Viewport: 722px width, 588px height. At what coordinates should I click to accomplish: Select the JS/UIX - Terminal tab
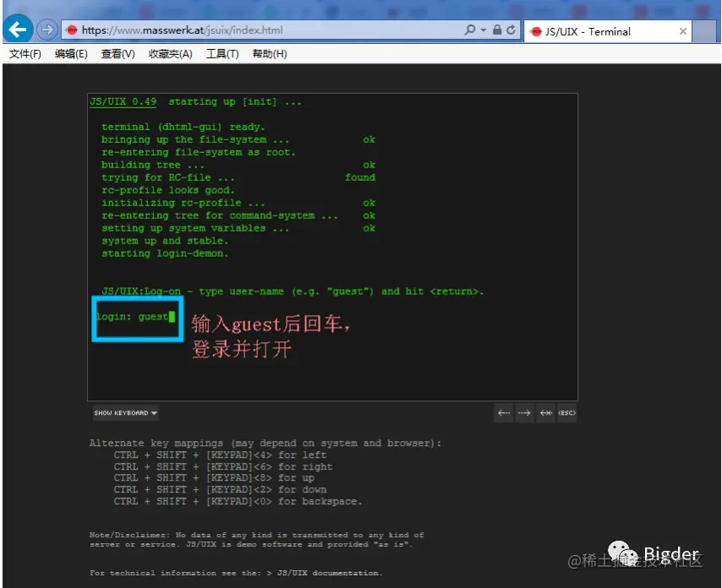pos(607,32)
